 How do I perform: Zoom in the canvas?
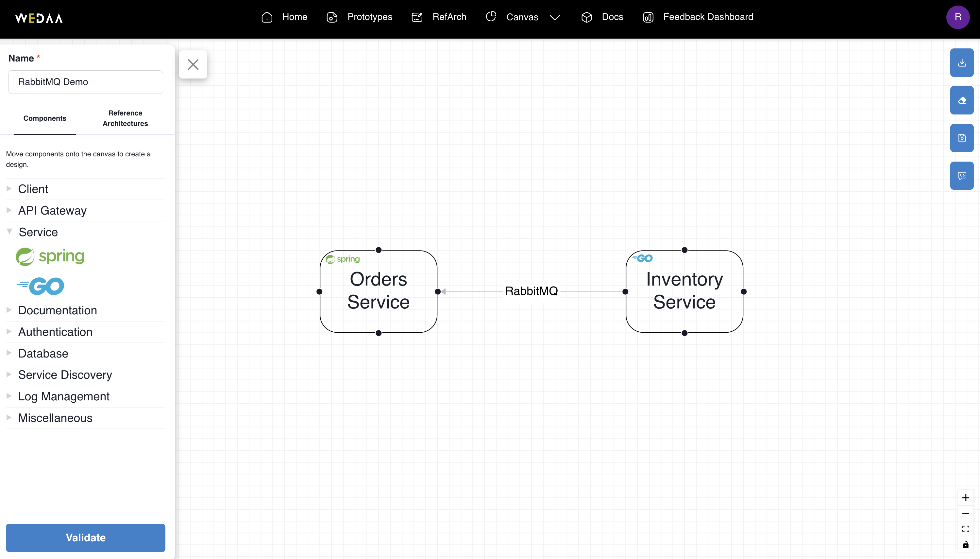coord(965,498)
